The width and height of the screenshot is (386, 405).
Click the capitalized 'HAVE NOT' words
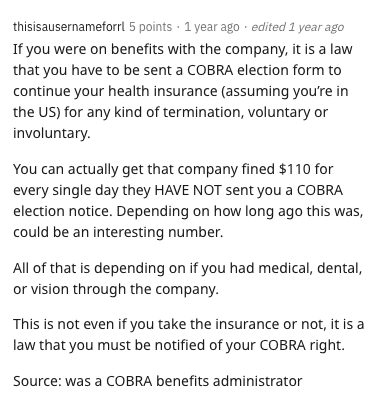[188, 190]
